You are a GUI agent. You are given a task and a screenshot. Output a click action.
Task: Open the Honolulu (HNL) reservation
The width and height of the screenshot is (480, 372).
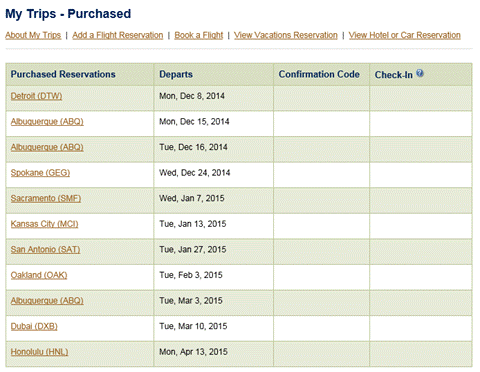(39, 352)
